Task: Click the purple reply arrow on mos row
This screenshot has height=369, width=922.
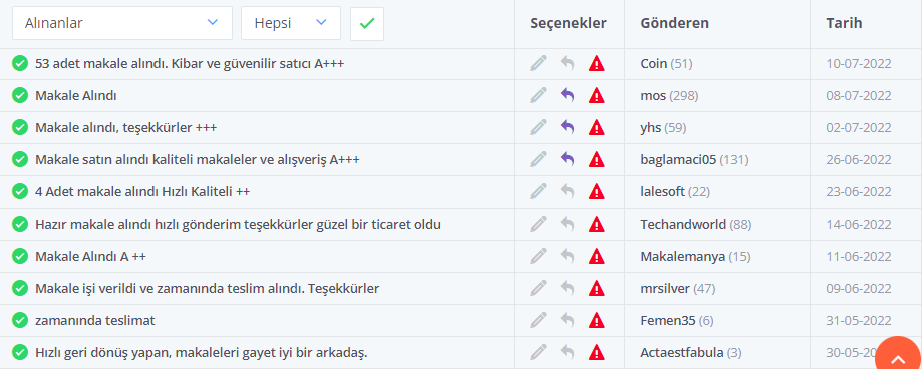Action: [567, 95]
